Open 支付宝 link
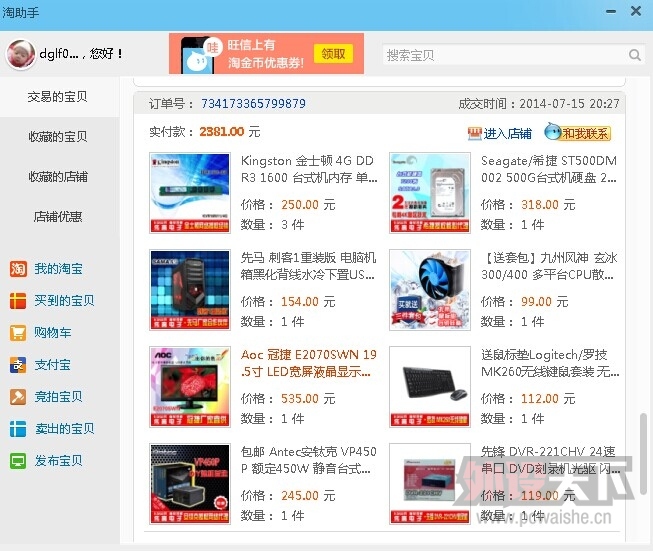Image resolution: width=653 pixels, height=551 pixels. tap(52, 365)
